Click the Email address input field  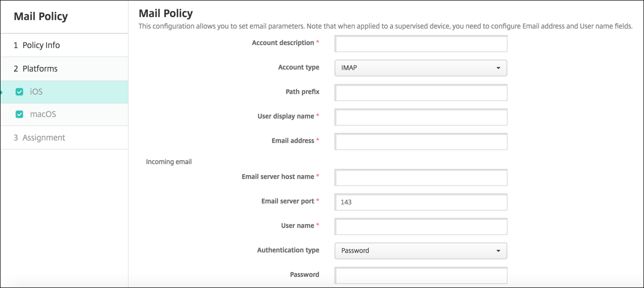pos(420,141)
